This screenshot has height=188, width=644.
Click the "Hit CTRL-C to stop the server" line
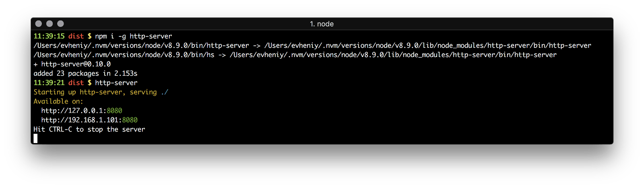(89, 129)
